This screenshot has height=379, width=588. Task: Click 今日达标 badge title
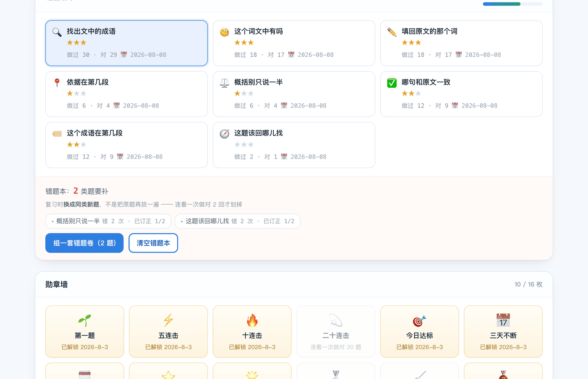tap(420, 336)
